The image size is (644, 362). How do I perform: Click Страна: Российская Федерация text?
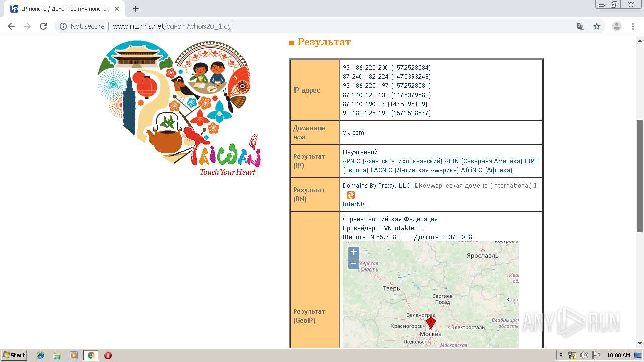coord(390,219)
